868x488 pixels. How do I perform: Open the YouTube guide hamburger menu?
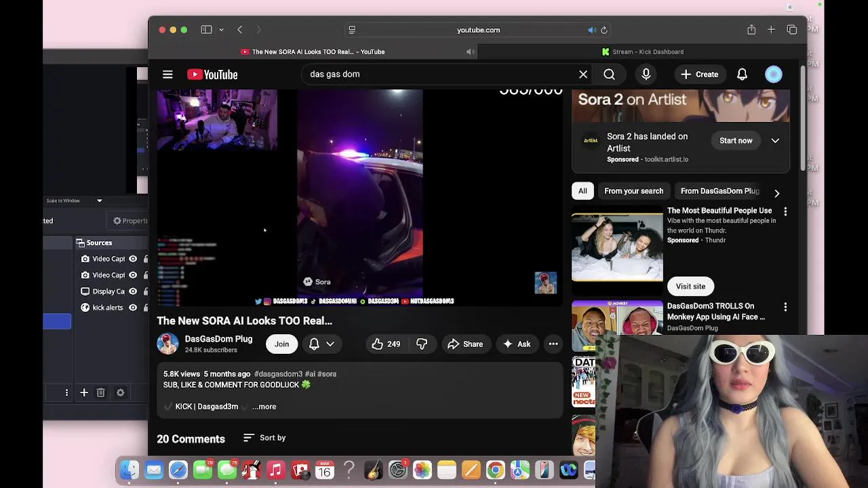pyautogui.click(x=167, y=75)
